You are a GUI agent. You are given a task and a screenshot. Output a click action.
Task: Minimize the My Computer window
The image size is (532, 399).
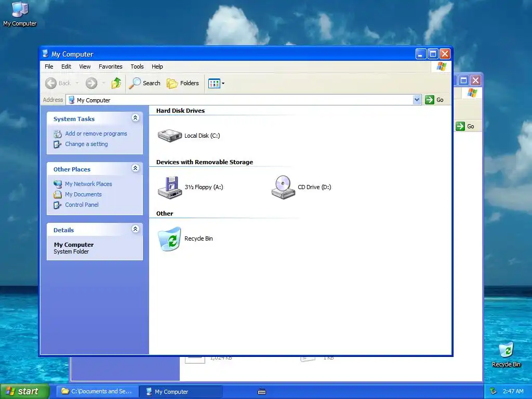(x=421, y=54)
